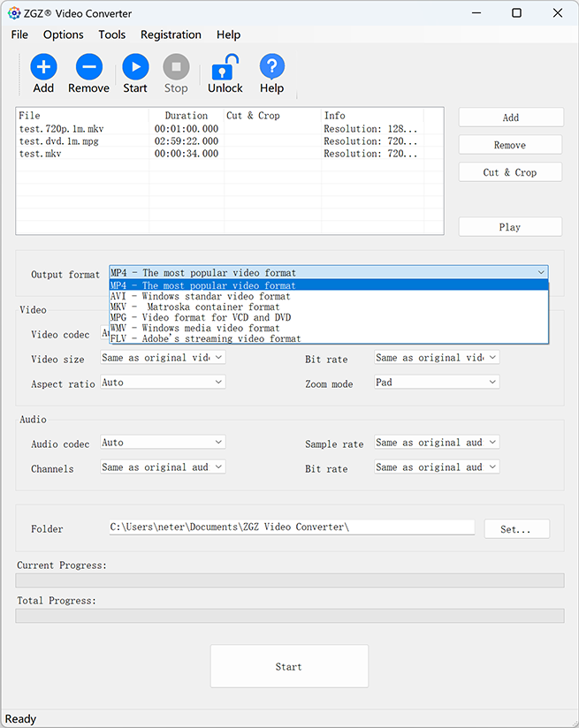This screenshot has height=728, width=579.
Task: Click the Cut & Crop column header
Action: (x=272, y=115)
